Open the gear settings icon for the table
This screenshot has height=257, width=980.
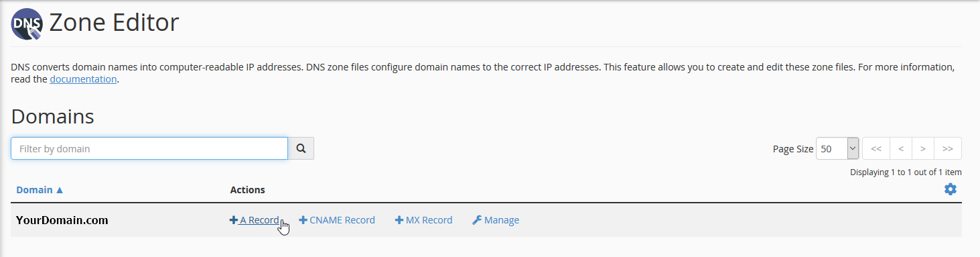950,190
